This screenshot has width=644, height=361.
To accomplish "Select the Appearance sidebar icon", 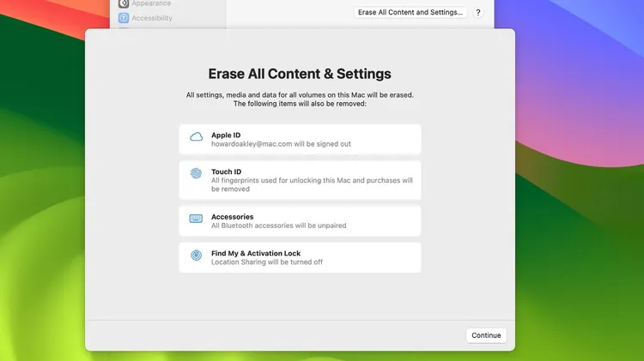I will [x=124, y=3].
